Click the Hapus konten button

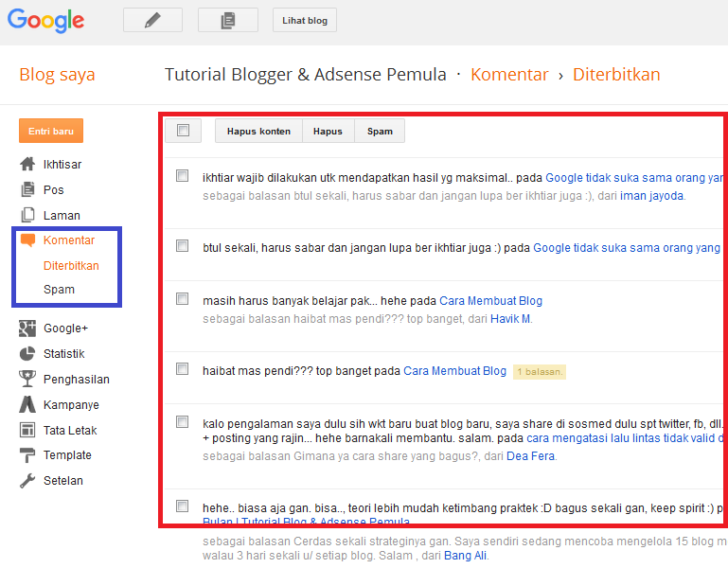click(x=258, y=131)
